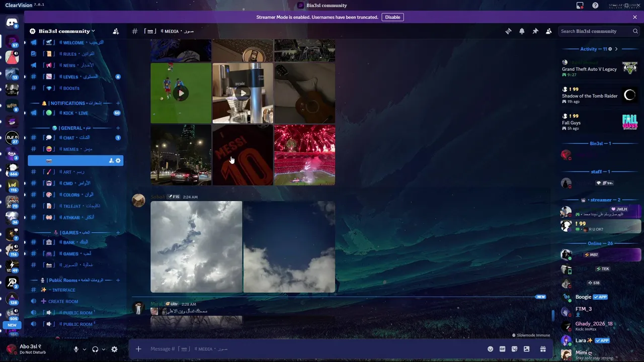Open the KICK LIVE channel

[x=75, y=113]
